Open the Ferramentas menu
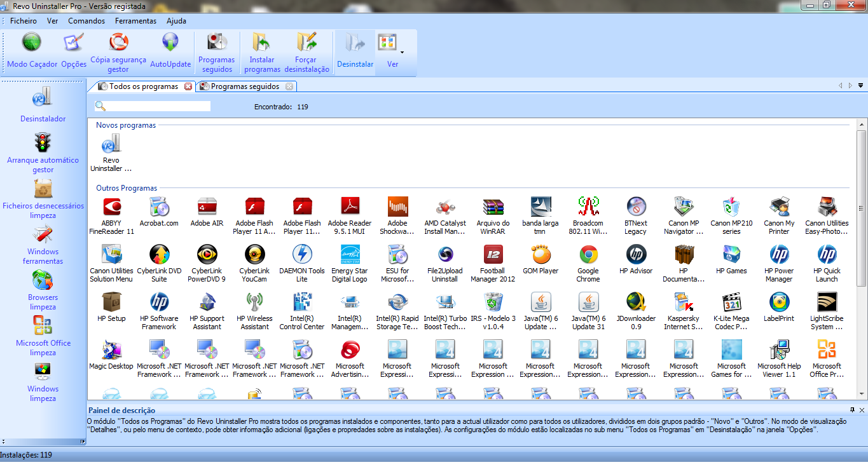868x462 pixels. point(135,21)
